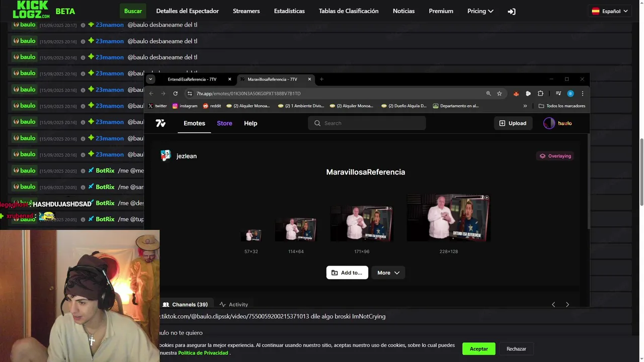Click the Upload button
This screenshot has width=644, height=362.
[x=513, y=123]
